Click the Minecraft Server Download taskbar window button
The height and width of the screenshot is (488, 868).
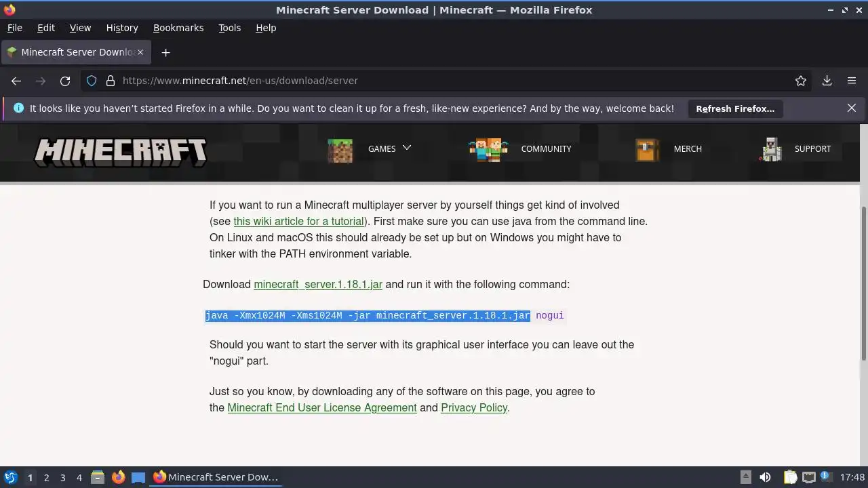pyautogui.click(x=216, y=477)
